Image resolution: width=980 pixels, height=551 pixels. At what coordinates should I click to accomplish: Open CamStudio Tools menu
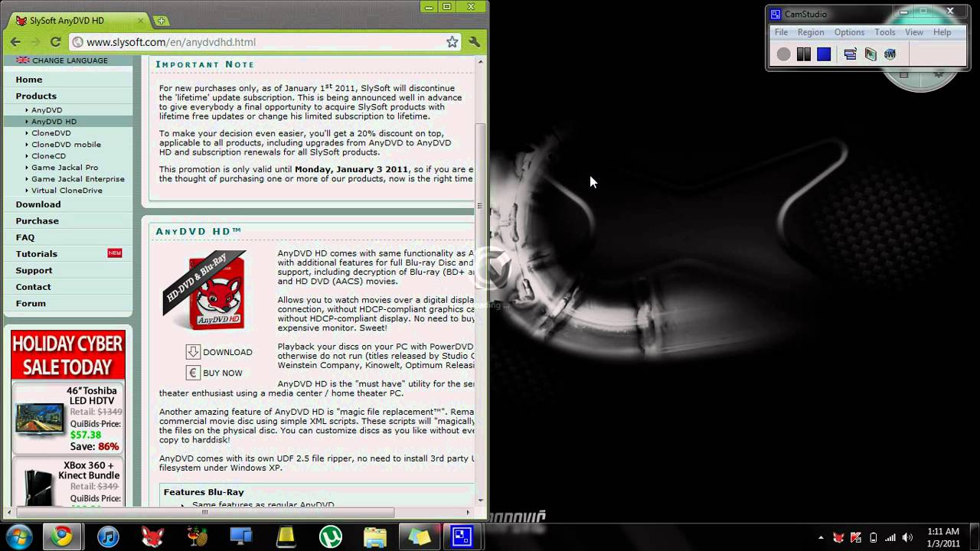[884, 32]
